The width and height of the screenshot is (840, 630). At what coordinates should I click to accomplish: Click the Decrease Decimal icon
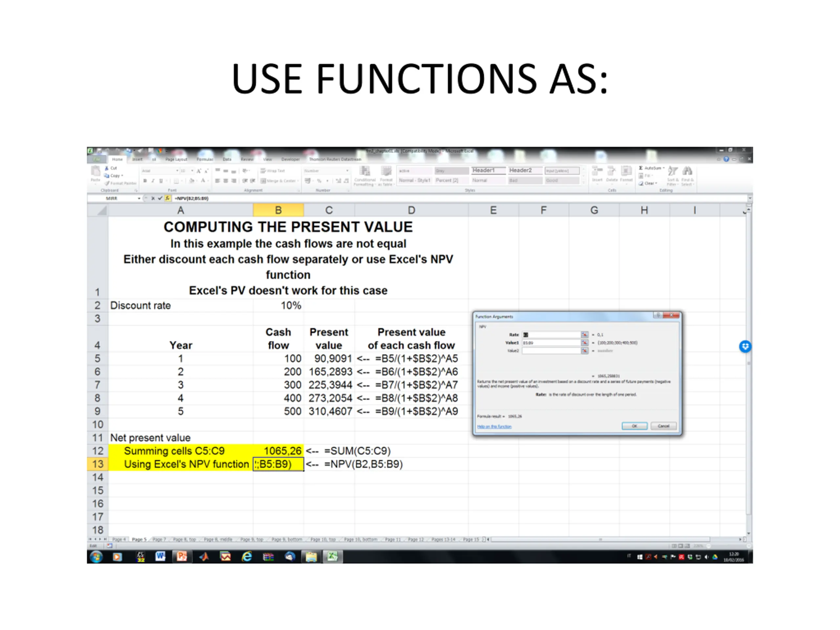click(346, 181)
